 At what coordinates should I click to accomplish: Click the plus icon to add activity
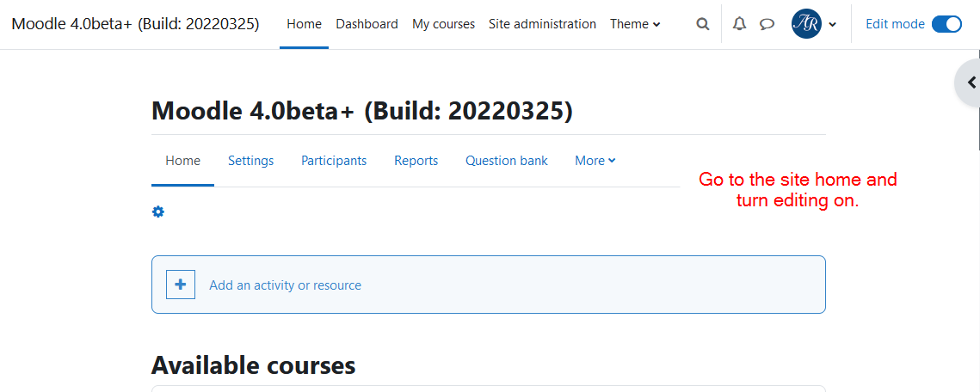[181, 285]
